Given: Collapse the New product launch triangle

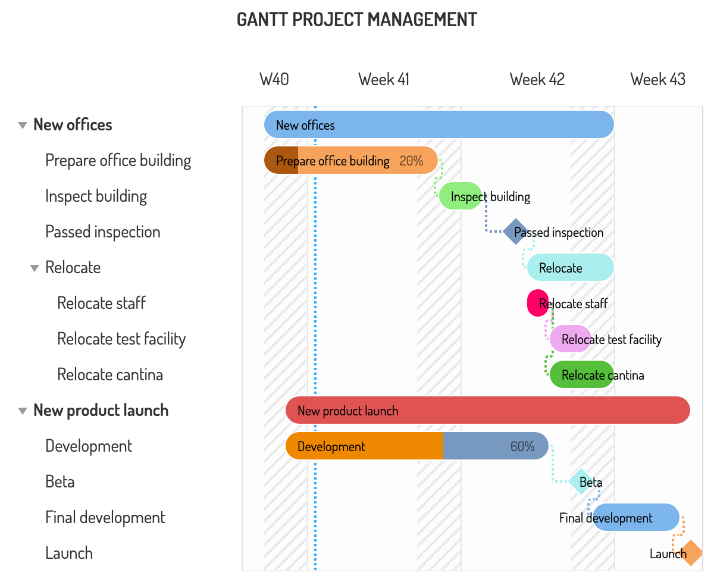Looking at the screenshot, I should [x=23, y=411].
